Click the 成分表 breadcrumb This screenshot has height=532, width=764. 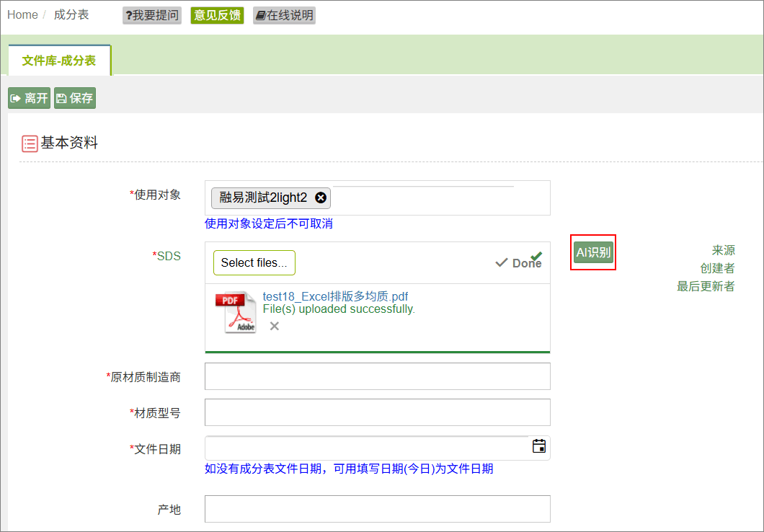pyautogui.click(x=71, y=14)
